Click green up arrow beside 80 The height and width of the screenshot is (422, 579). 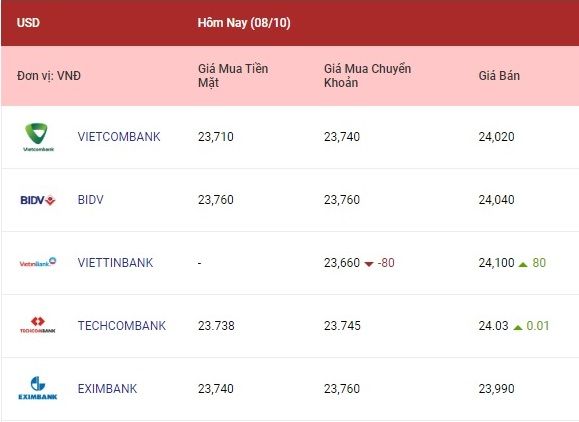tap(523, 264)
